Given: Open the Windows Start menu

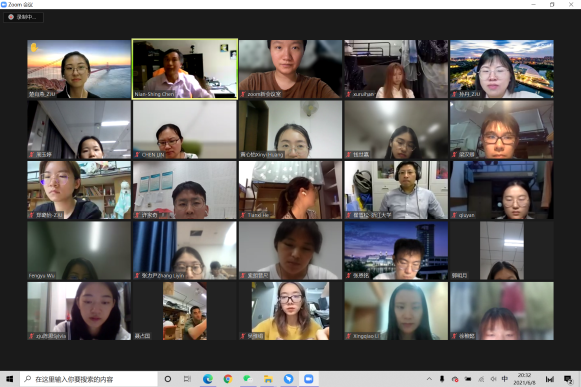Looking at the screenshot, I should [10, 379].
